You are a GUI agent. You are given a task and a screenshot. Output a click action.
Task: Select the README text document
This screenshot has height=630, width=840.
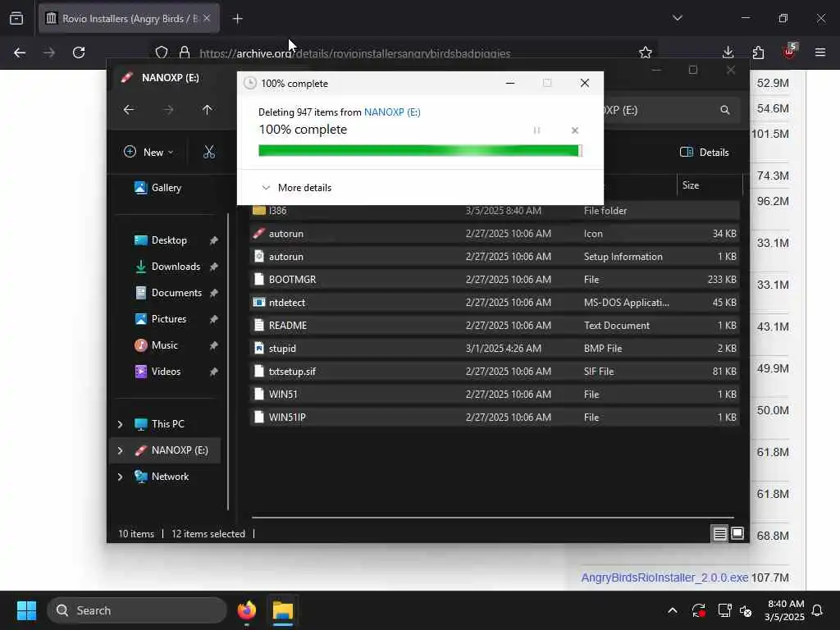pos(495,326)
